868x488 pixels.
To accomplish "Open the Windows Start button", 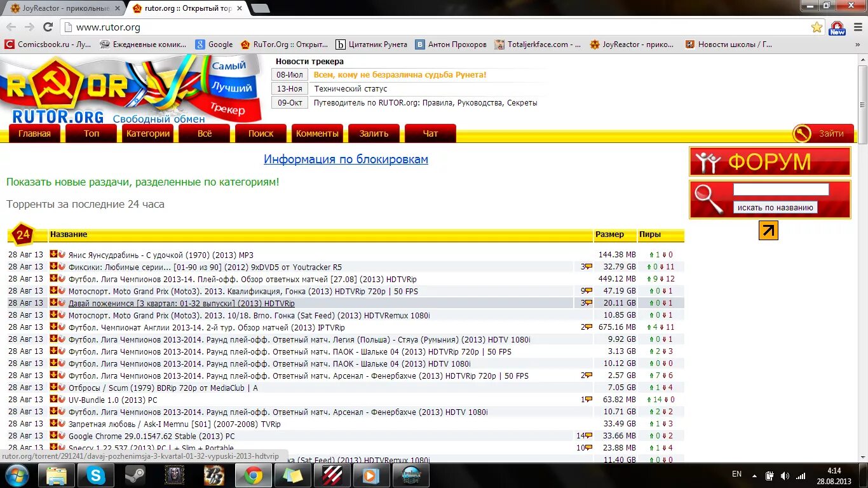I will [x=17, y=475].
